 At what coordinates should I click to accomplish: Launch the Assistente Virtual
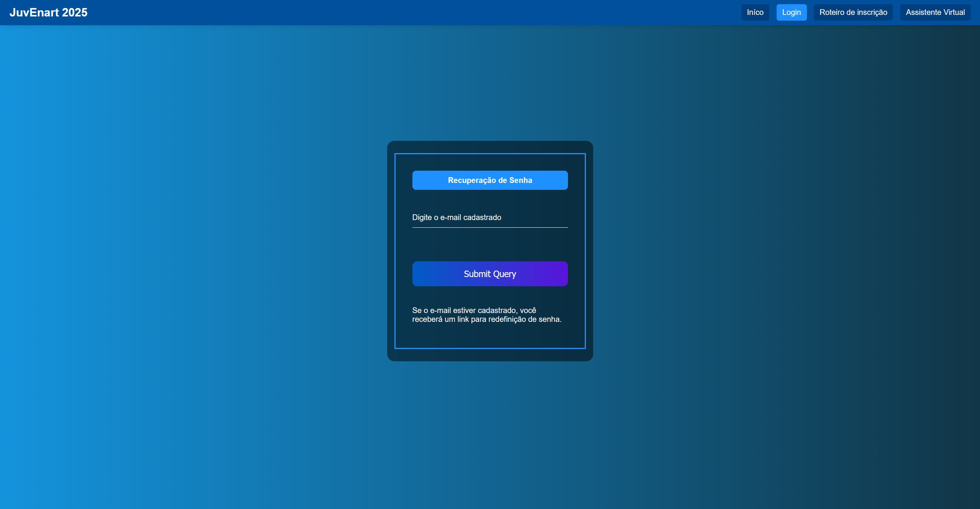(x=935, y=13)
